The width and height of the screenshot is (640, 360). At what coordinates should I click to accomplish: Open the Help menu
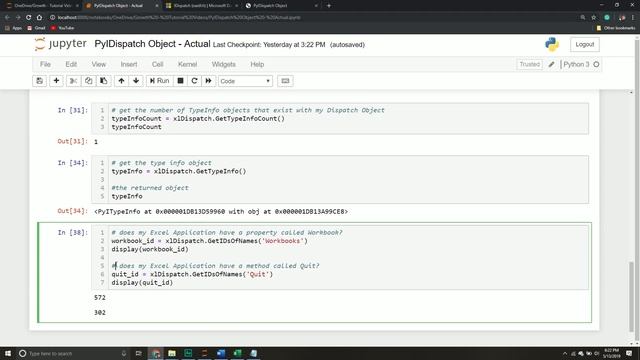[257, 64]
